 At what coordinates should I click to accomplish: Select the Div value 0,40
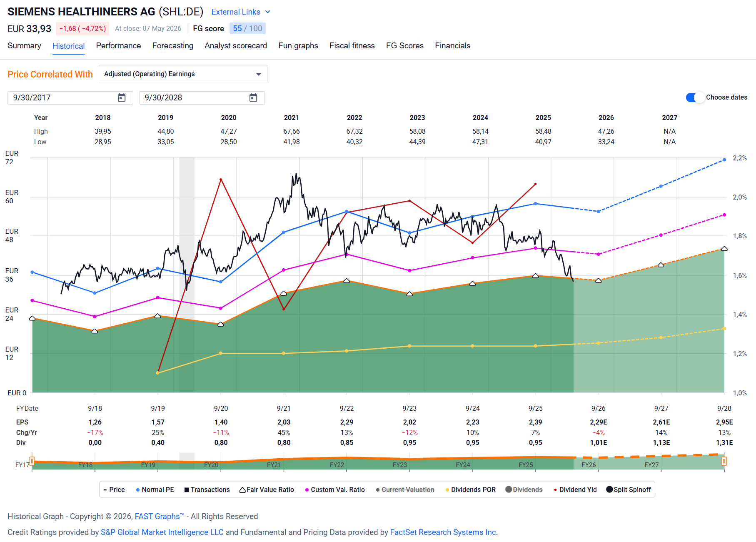tap(158, 442)
